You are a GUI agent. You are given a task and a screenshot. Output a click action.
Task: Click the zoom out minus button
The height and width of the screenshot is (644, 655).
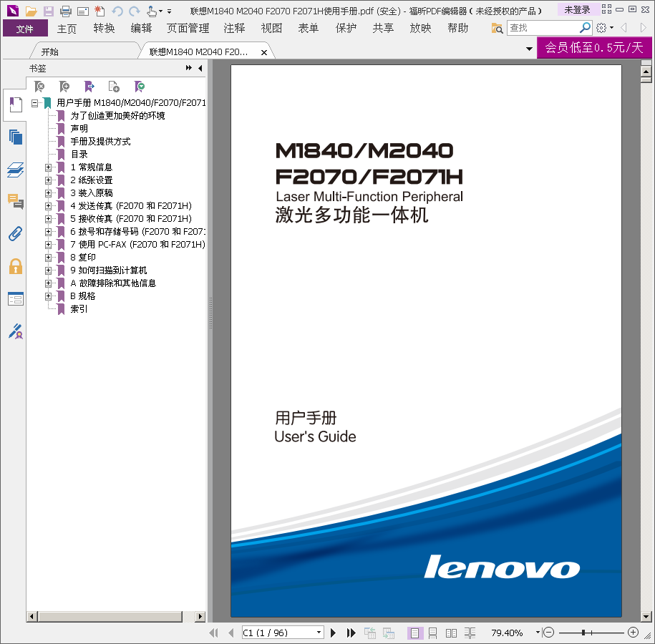tap(549, 633)
